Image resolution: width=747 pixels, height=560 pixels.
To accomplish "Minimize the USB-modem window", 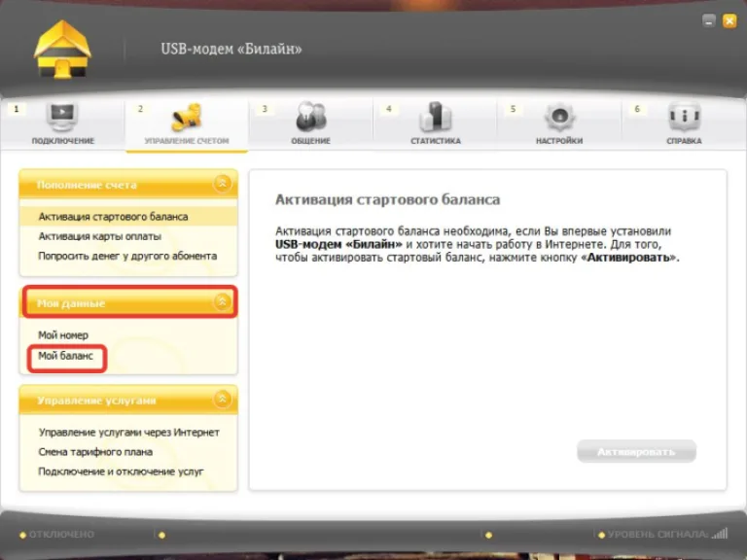I will [x=709, y=21].
